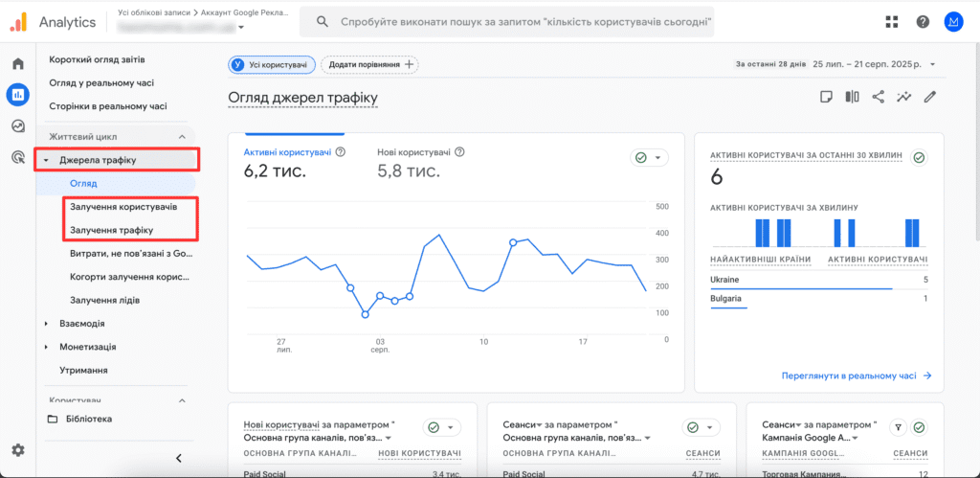Screen dimensions: 980x478
Task: Click the search magnifier icon
Action: tap(323, 22)
